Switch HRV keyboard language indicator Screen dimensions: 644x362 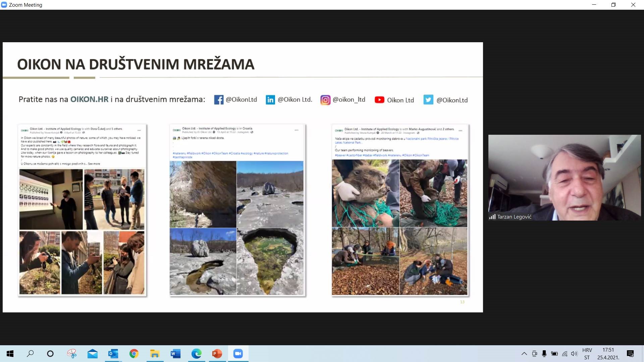[x=587, y=354]
